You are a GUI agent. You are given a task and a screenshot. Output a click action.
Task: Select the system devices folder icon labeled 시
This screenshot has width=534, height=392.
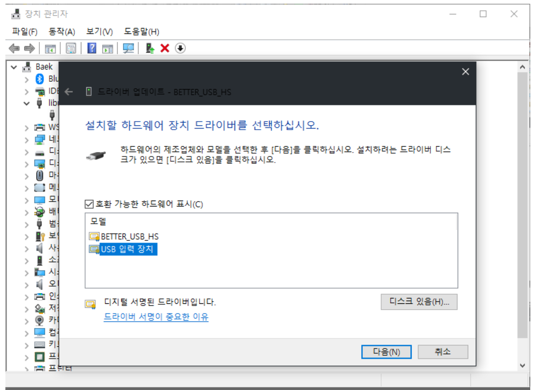[x=40, y=272]
